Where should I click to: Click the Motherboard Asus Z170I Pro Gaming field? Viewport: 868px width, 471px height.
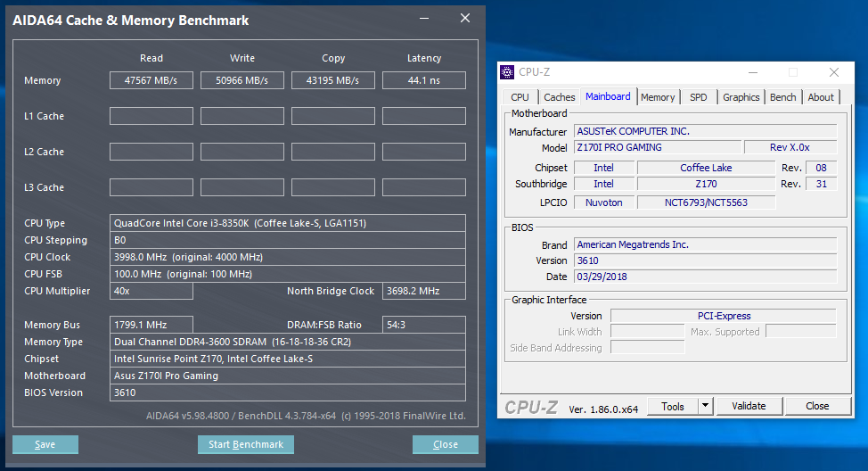(x=287, y=376)
